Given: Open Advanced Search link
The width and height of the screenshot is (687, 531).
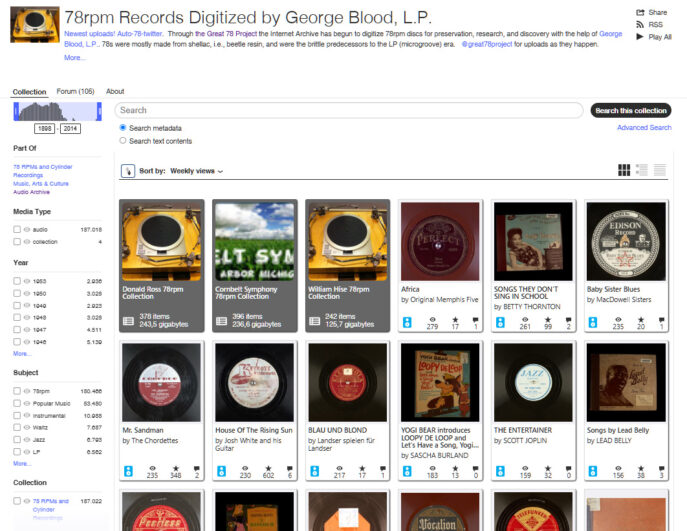Looking at the screenshot, I should pos(644,127).
